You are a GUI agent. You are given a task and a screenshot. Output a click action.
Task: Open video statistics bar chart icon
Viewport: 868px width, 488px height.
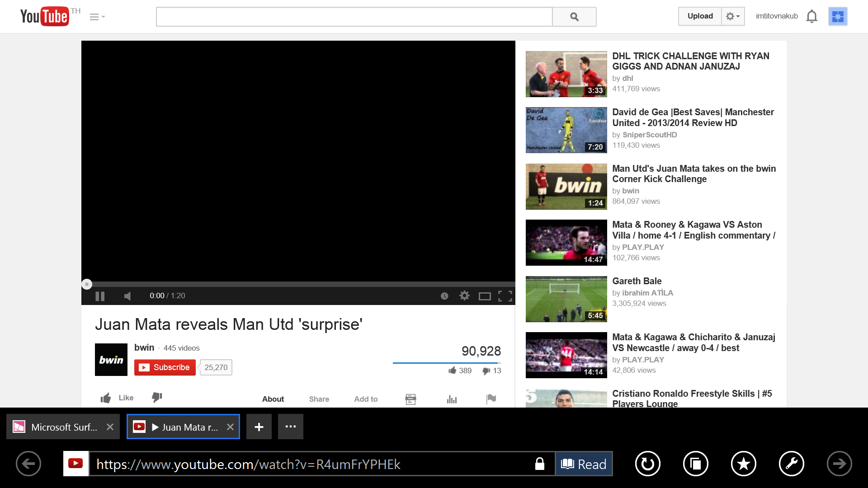452,399
